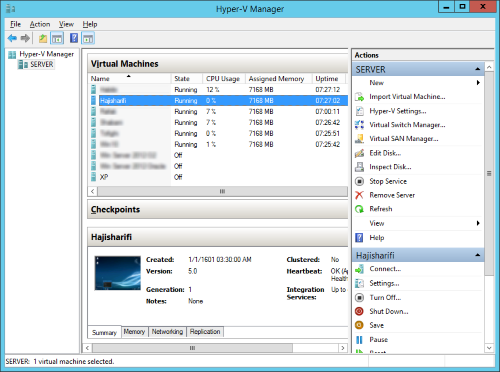Viewport: 500px width, 372px height.
Task: Click the green Refresh icon
Action: pyautogui.click(x=359, y=209)
